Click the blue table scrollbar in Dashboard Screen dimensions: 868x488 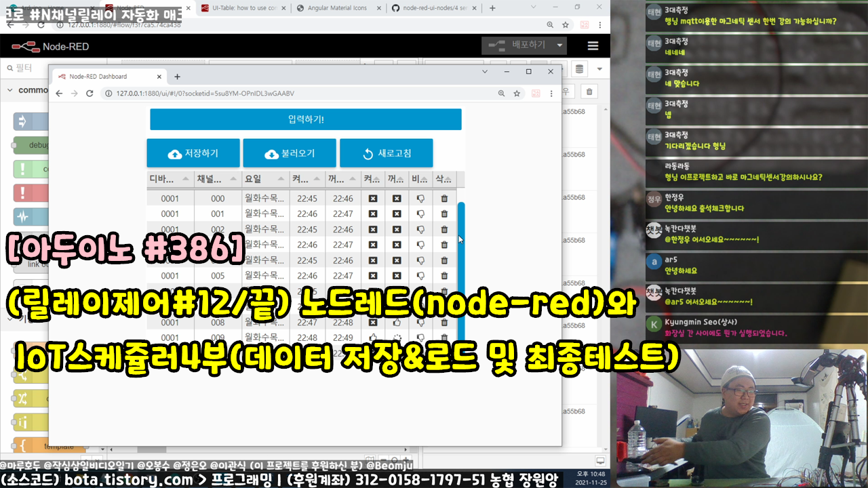[461, 271]
